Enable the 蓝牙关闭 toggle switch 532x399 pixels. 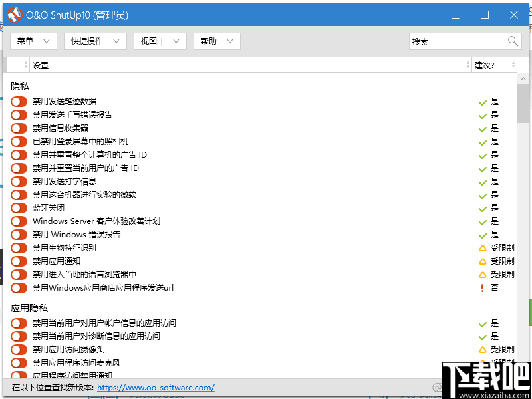19,207
